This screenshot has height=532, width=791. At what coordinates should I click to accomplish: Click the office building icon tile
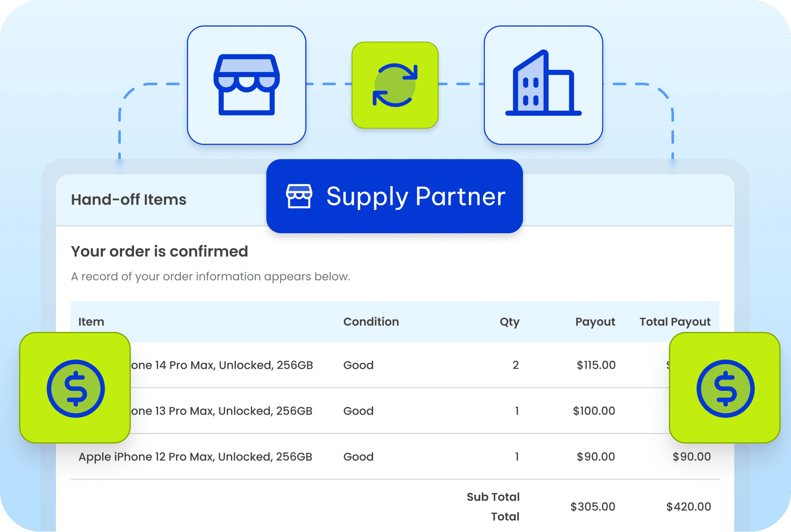pos(543,85)
